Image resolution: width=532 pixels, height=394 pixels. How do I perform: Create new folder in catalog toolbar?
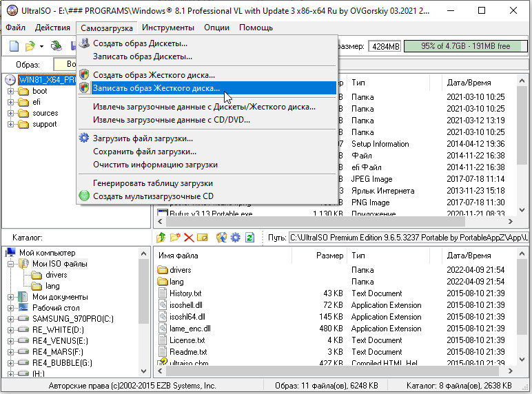point(175,238)
